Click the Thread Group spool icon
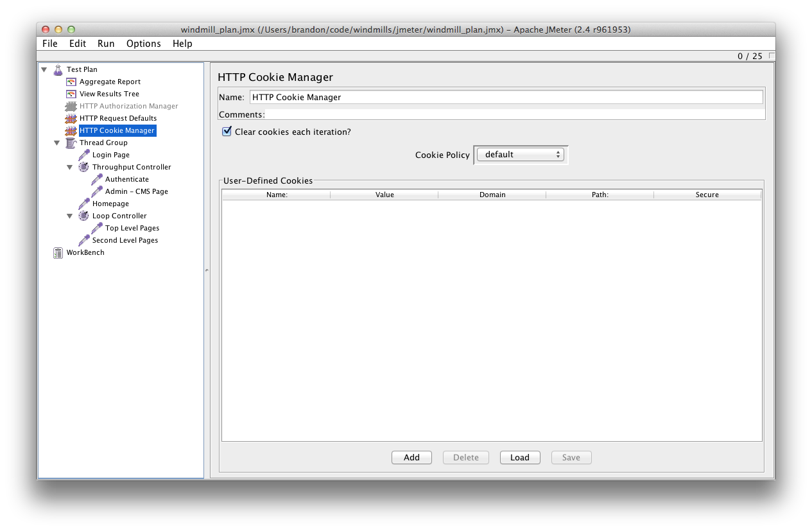 click(71, 143)
